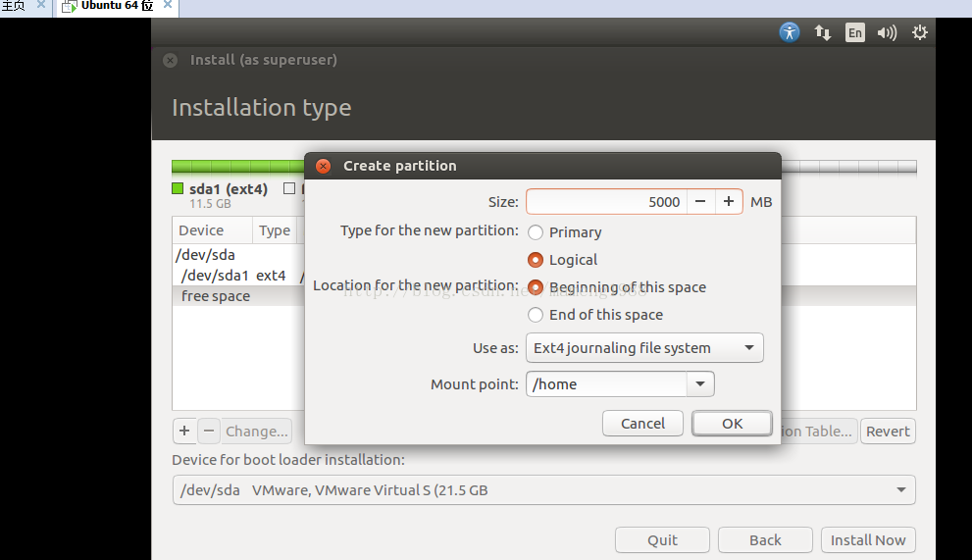Image resolution: width=972 pixels, height=560 pixels.
Task: Open the Use as file system dropdown
Action: 644,348
